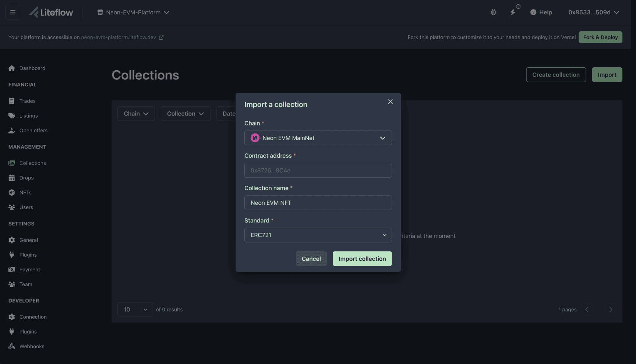The width and height of the screenshot is (636, 364).
Task: Click Cancel in the import dialog
Action: [311, 258]
